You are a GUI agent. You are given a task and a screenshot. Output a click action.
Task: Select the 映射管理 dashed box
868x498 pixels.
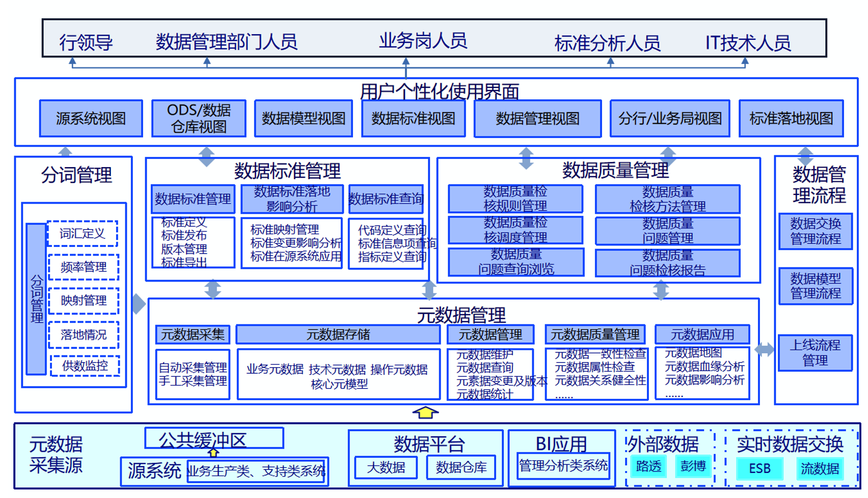click(84, 301)
